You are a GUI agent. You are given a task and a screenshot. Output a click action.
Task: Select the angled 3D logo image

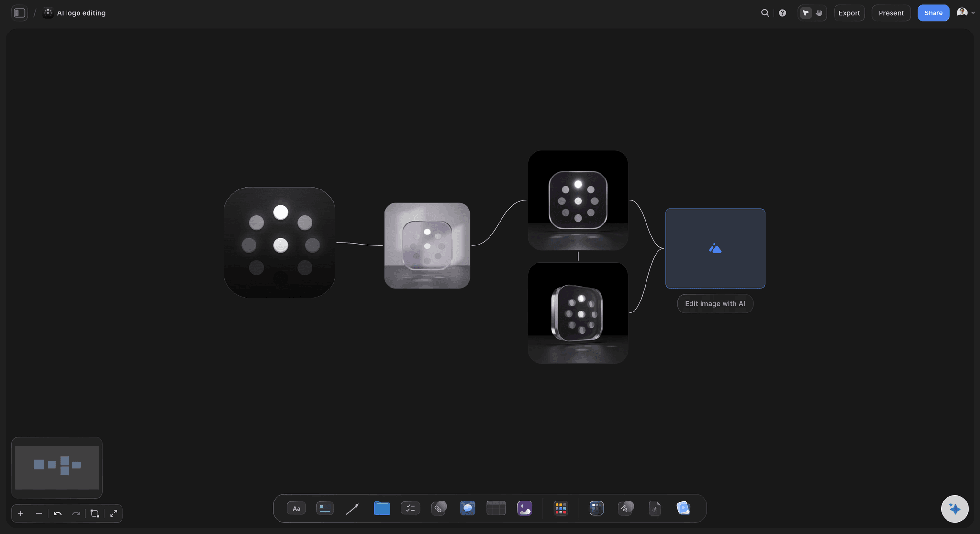(578, 313)
